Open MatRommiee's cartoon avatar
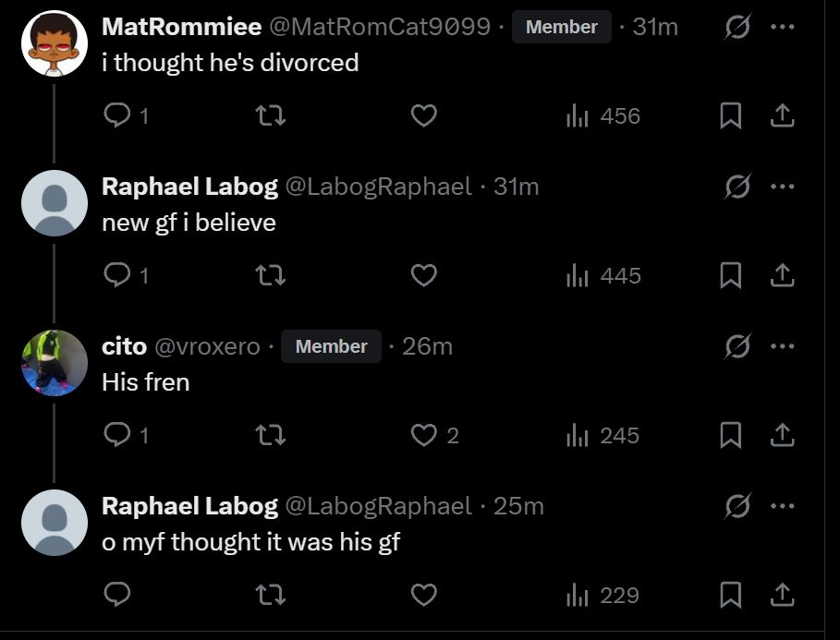 point(54,43)
